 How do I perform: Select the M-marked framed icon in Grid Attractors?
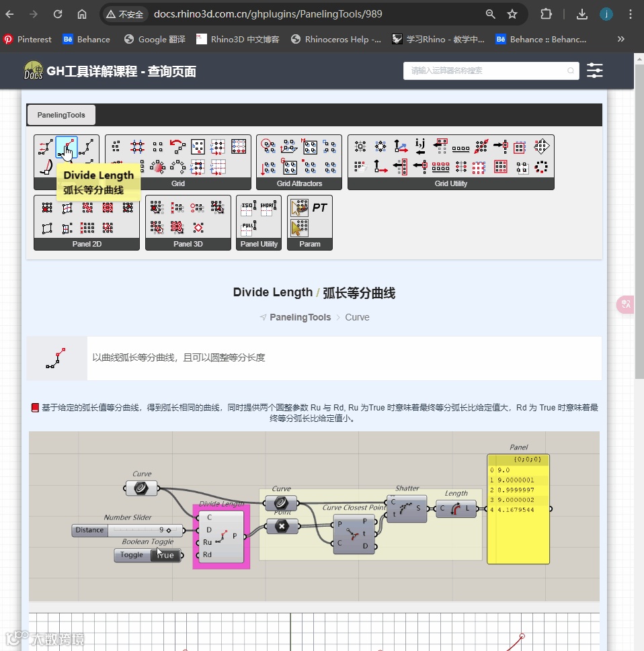click(x=309, y=146)
